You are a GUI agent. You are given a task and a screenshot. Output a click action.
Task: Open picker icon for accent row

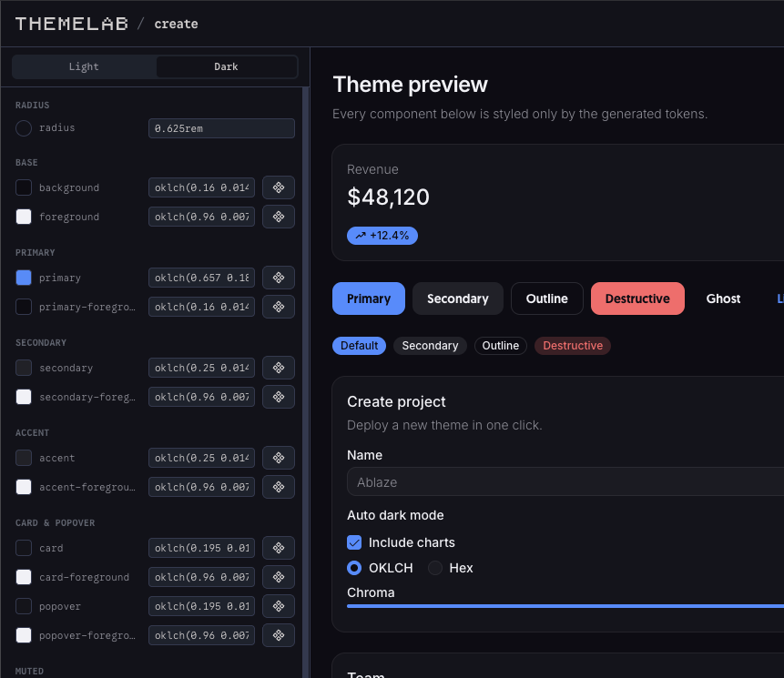click(x=279, y=458)
